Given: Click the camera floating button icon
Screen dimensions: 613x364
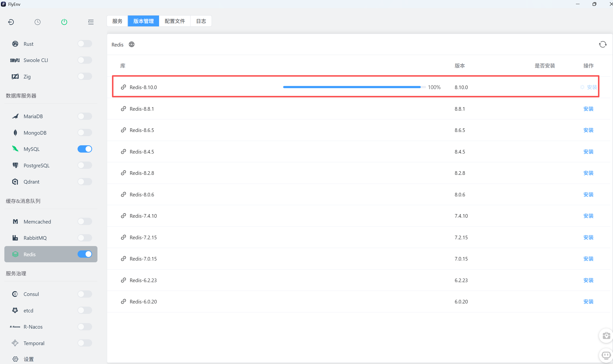Looking at the screenshot, I should point(606,336).
